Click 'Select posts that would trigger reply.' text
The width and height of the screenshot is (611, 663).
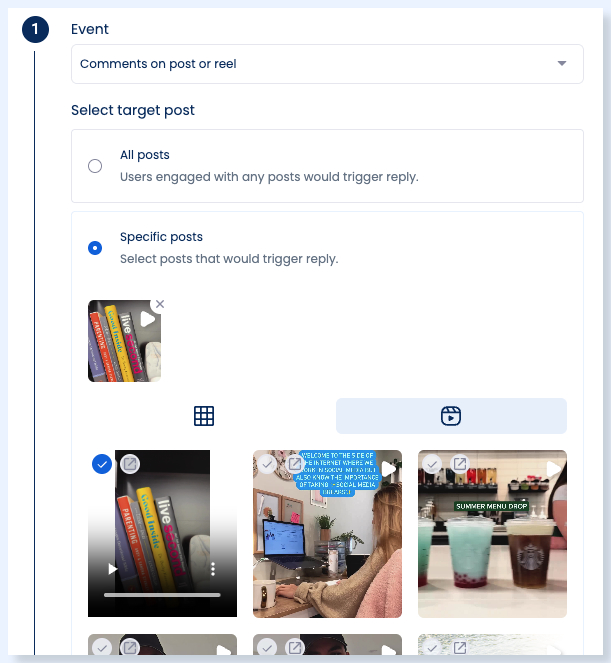click(229, 259)
